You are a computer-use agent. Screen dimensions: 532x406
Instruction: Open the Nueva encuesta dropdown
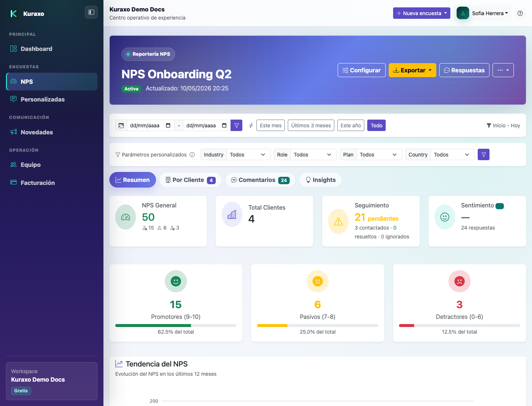422,13
